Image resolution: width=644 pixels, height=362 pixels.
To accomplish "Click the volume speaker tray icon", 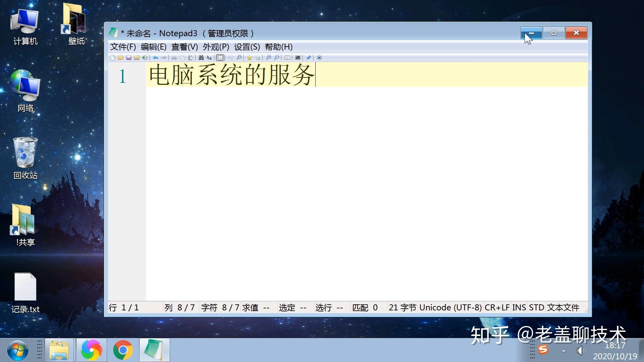I will [x=581, y=351].
